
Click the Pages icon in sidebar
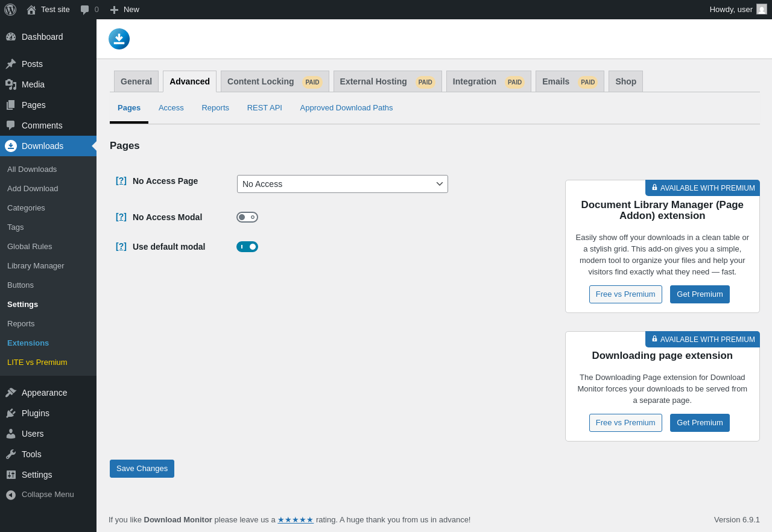tap(11, 105)
